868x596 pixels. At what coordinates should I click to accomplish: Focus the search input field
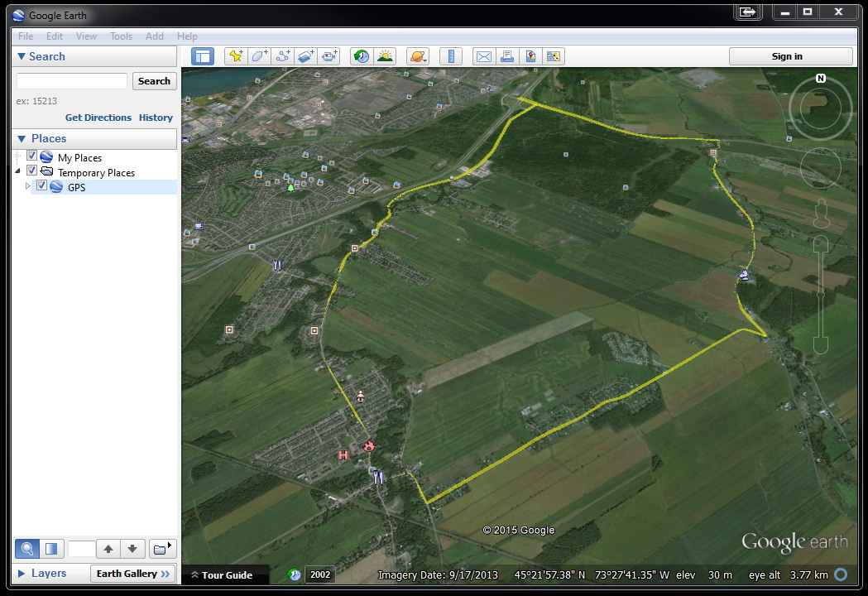(72, 81)
